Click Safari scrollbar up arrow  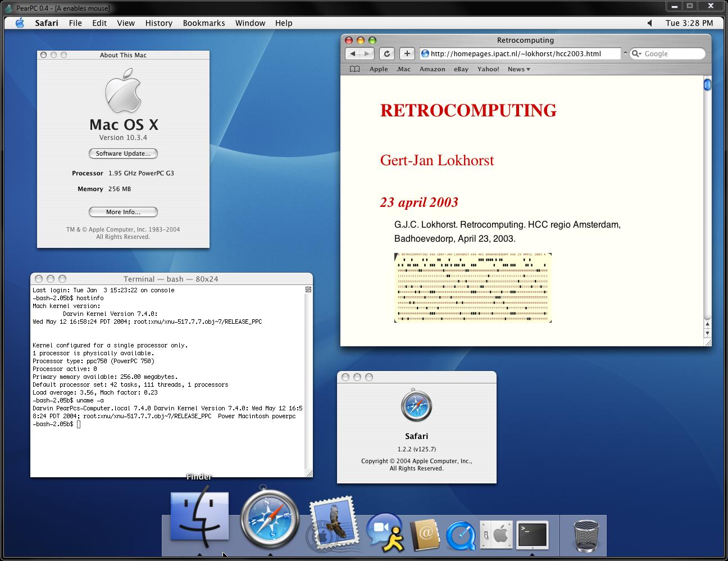707,324
